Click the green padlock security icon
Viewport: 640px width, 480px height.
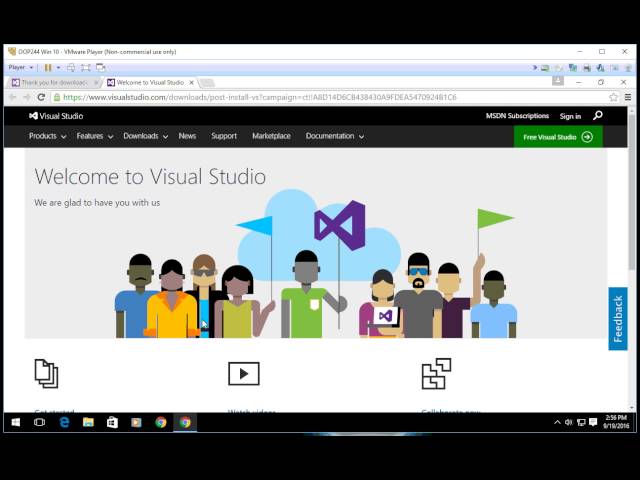57,97
